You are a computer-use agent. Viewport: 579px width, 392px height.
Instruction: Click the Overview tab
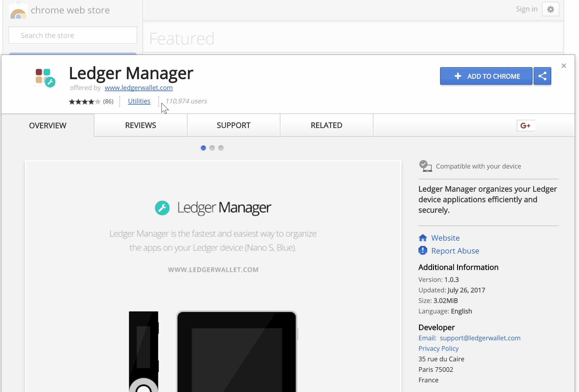[47, 125]
